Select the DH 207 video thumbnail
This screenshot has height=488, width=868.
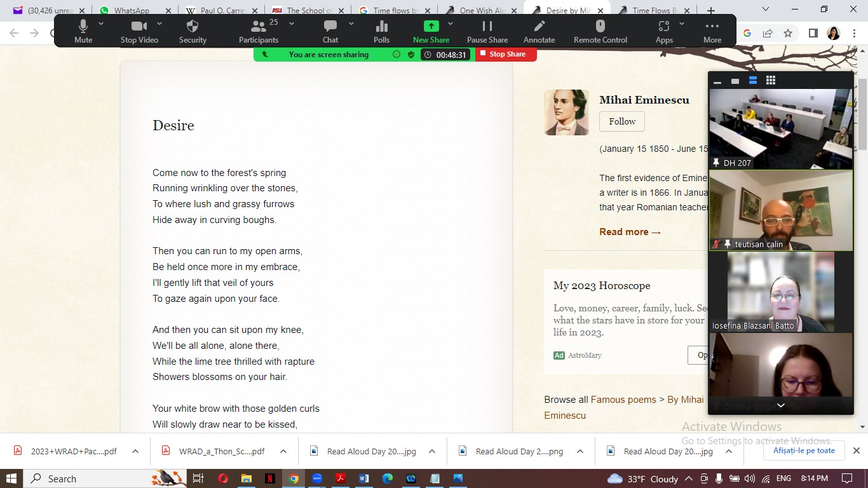[781, 129]
